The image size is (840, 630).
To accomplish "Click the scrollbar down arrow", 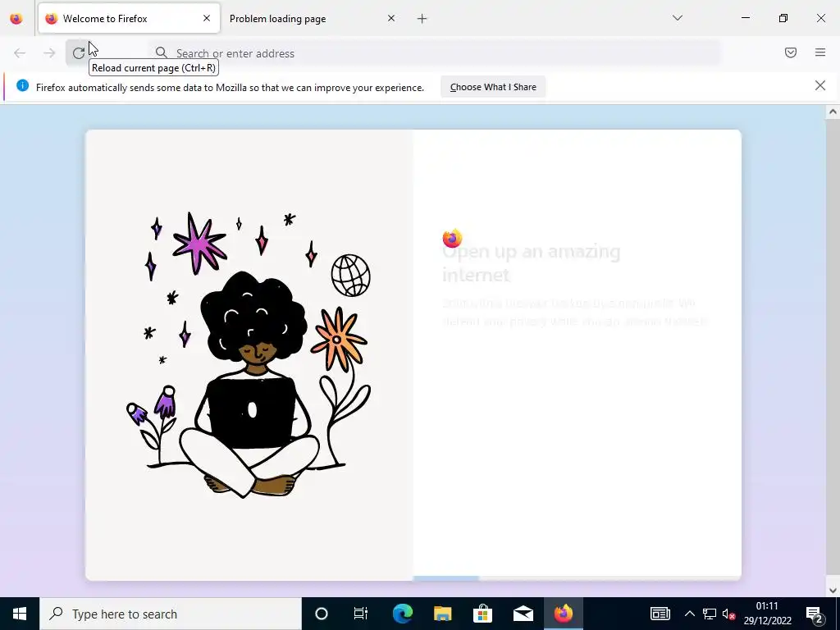I will (833, 591).
